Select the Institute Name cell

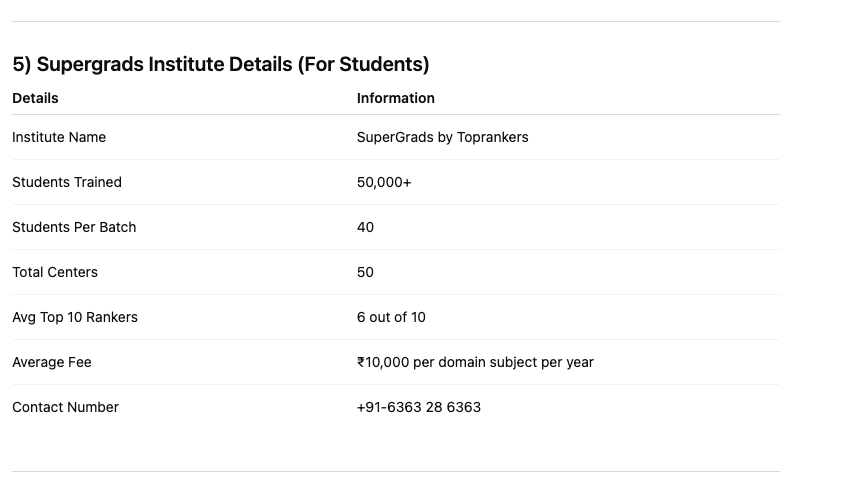[59, 137]
